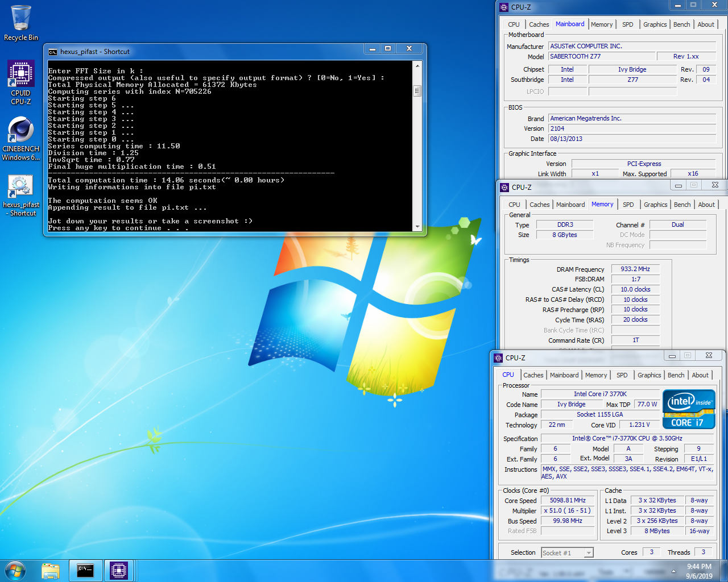This screenshot has height=582, width=728.
Task: Open the Graphics tab in the CPU window
Action: (x=649, y=375)
